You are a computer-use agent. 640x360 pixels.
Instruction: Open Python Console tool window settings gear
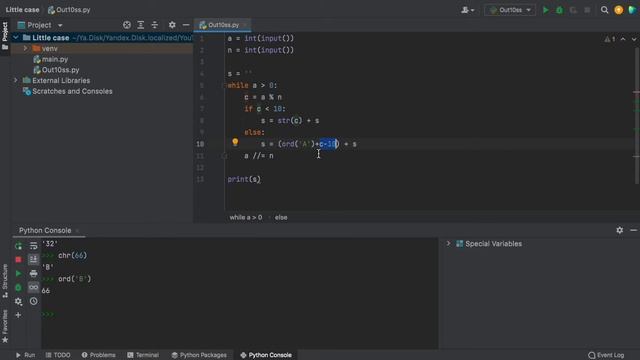620,230
